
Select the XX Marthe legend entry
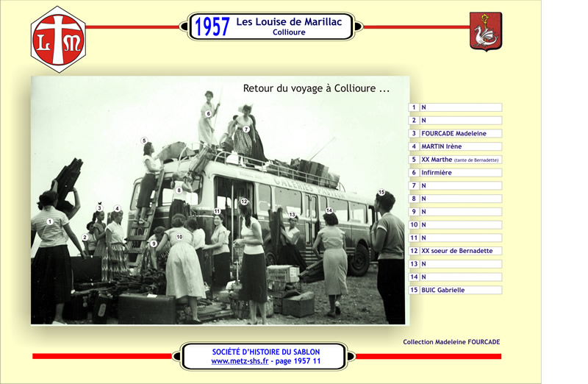click(x=455, y=160)
